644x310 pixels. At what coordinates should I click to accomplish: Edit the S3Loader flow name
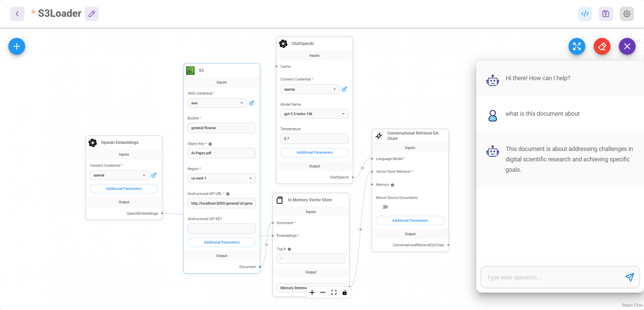92,14
